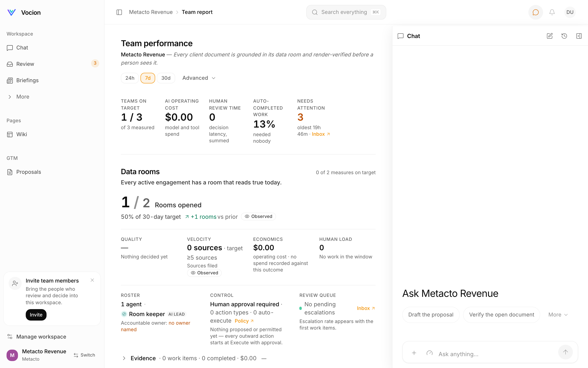Click Observed badge next to rooms vs prior

coord(258,216)
